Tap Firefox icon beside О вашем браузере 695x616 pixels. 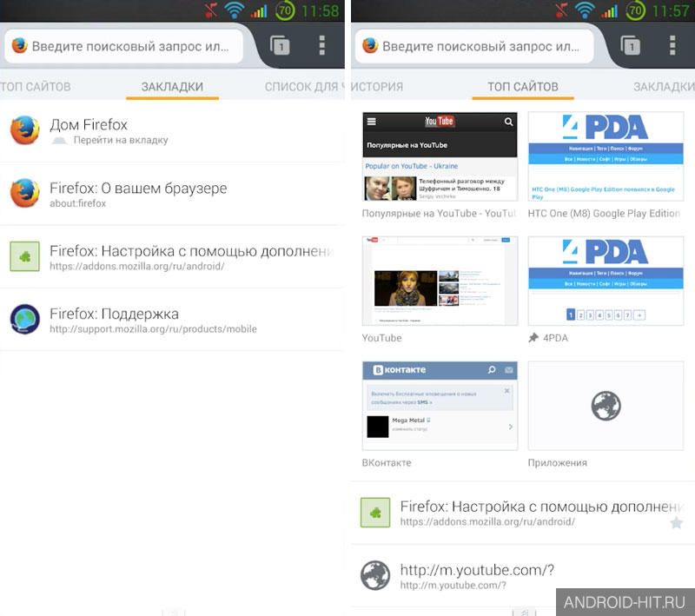(x=25, y=193)
